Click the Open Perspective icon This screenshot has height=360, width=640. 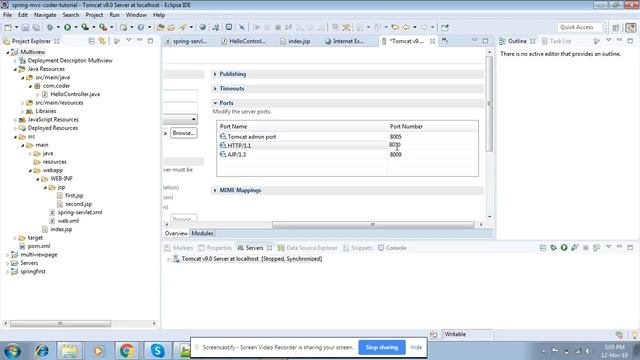pyautogui.click(x=616, y=27)
